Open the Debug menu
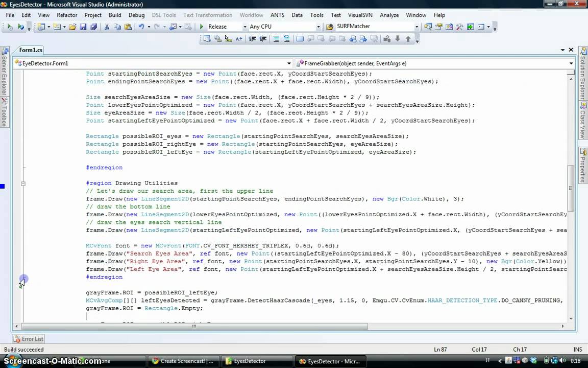 (x=136, y=15)
